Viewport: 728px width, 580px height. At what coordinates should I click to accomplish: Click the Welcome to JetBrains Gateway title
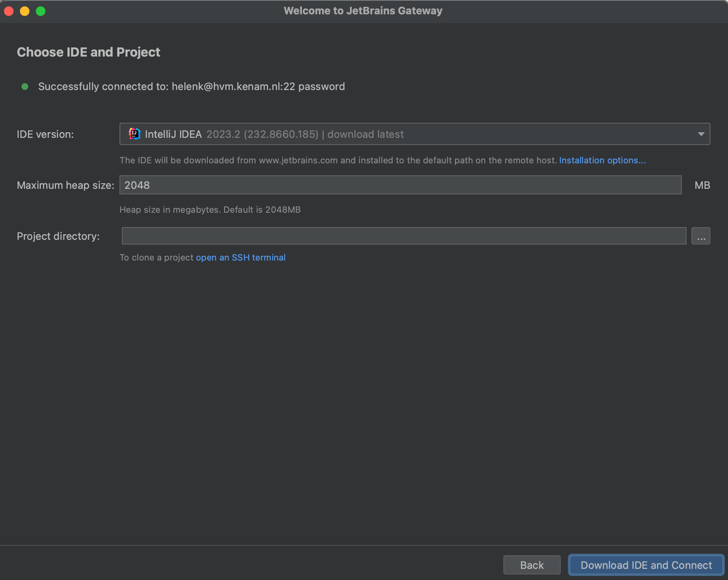363,11
